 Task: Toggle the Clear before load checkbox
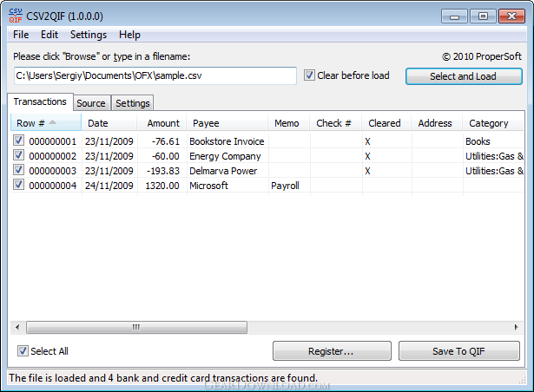click(x=309, y=75)
